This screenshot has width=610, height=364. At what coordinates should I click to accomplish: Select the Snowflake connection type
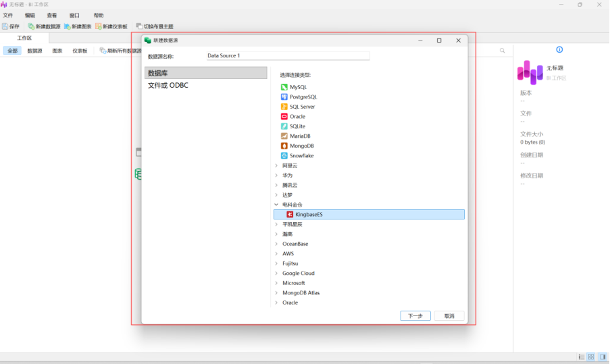tap(301, 155)
